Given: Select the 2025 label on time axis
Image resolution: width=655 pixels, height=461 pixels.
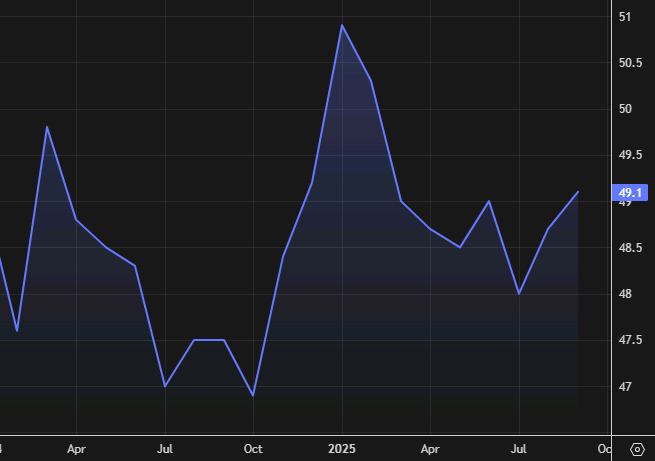Looking at the screenshot, I should (x=342, y=450).
